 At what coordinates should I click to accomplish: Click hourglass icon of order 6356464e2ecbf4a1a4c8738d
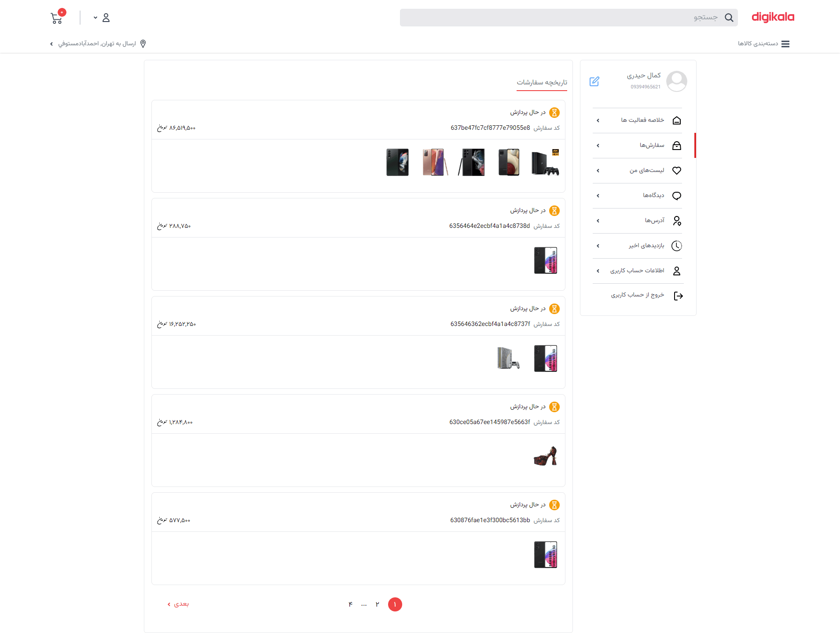(554, 211)
